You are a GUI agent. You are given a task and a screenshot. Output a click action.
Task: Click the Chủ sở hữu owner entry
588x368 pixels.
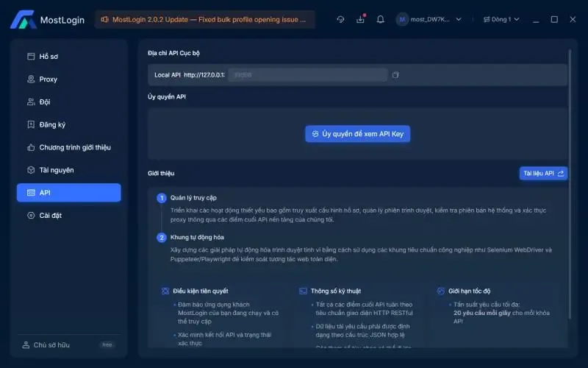(x=51, y=344)
